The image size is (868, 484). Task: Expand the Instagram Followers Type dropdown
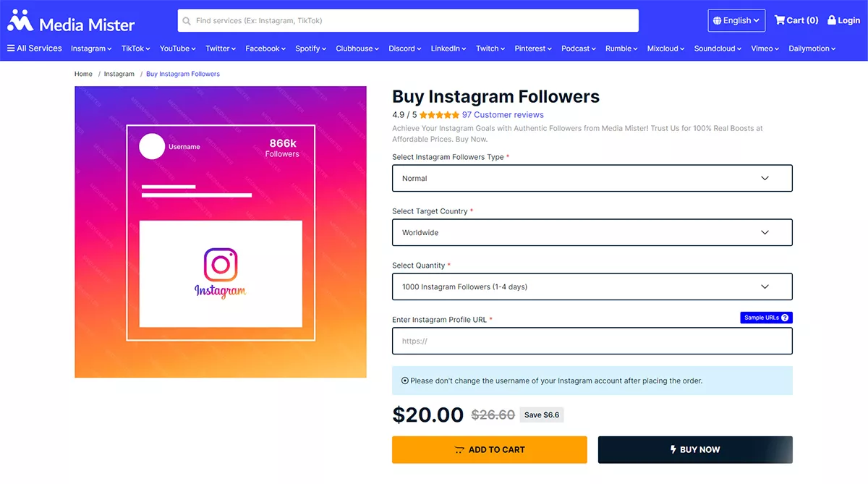(x=592, y=178)
